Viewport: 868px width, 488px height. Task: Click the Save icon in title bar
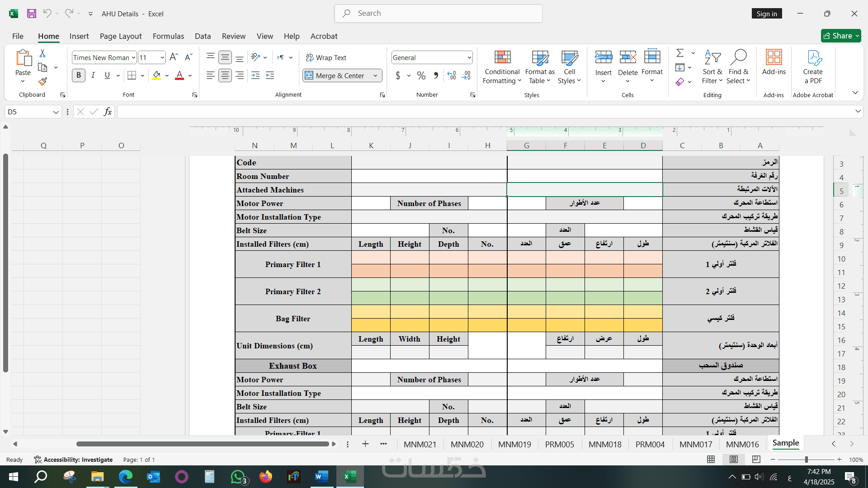31,14
